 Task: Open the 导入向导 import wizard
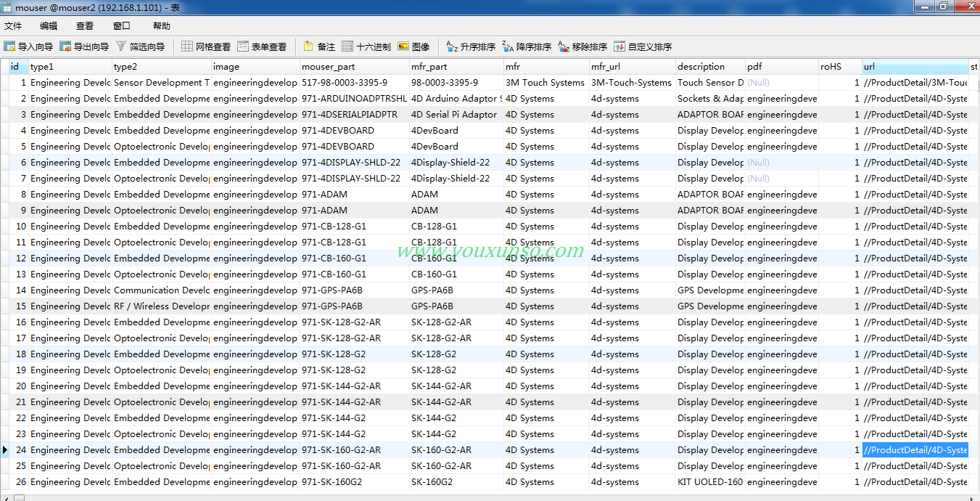(28, 46)
